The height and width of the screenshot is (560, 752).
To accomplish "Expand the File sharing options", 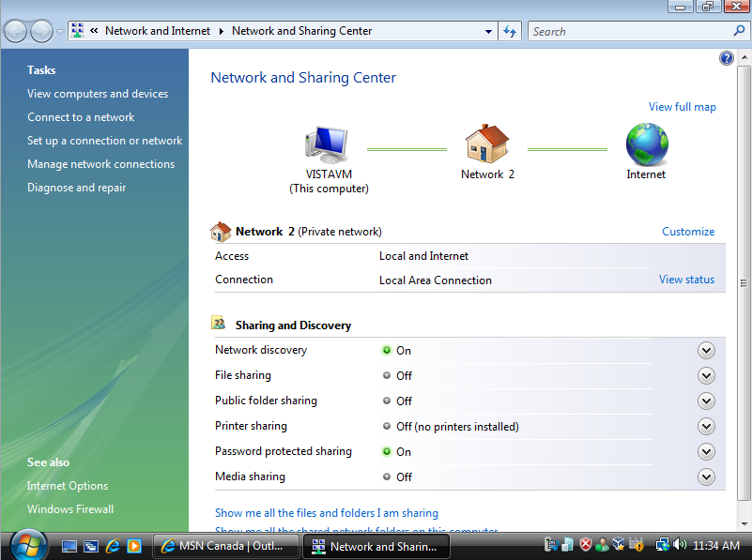I will click(x=707, y=376).
